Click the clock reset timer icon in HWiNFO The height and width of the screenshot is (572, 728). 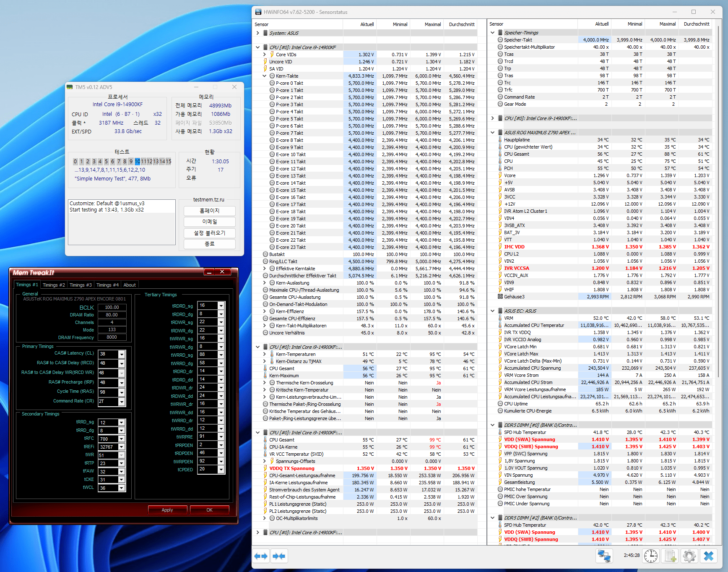[651, 556]
